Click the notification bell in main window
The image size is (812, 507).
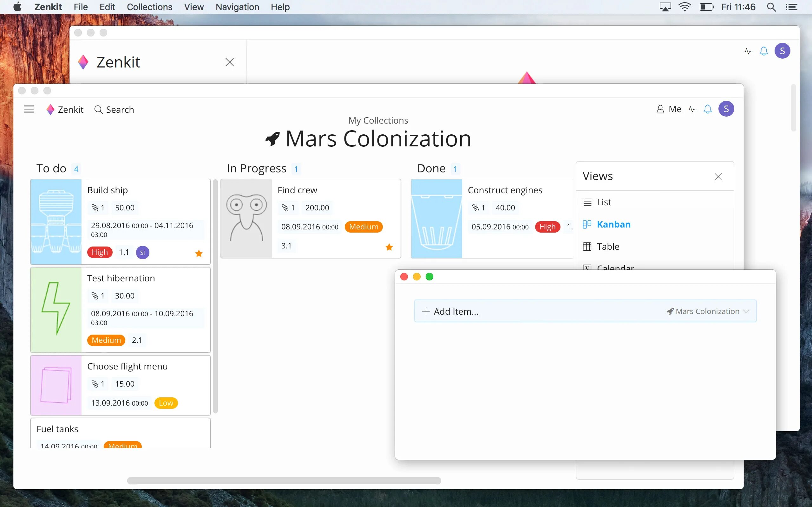[x=707, y=109]
